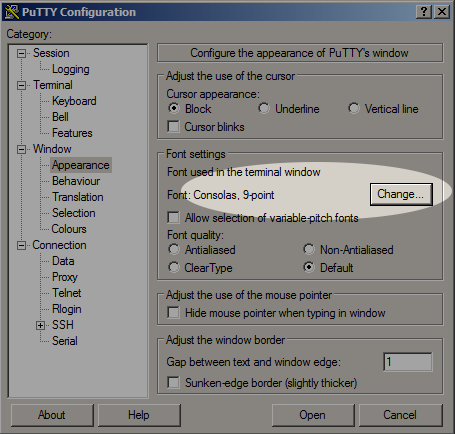Collapse the Window tree node
The image size is (455, 434).
pyautogui.click(x=21, y=149)
